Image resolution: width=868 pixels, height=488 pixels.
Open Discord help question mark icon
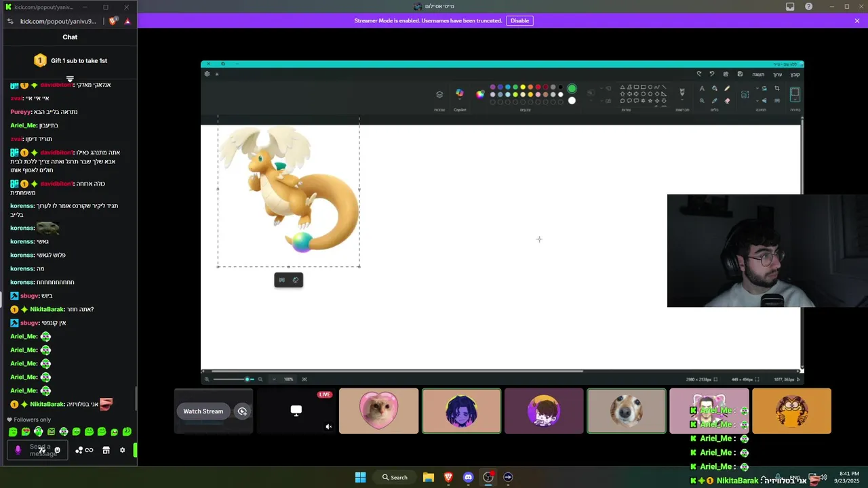[808, 7]
